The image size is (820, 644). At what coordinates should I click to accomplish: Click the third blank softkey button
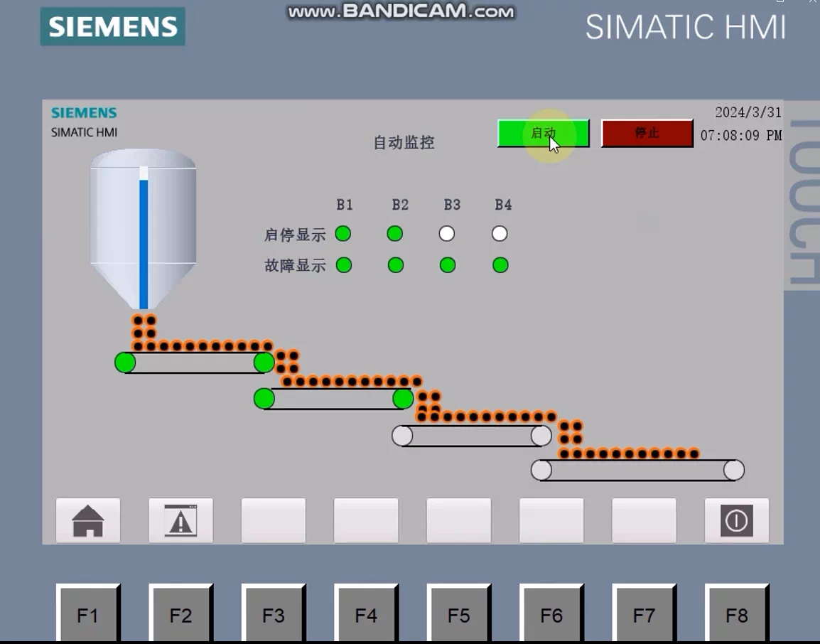(274, 520)
